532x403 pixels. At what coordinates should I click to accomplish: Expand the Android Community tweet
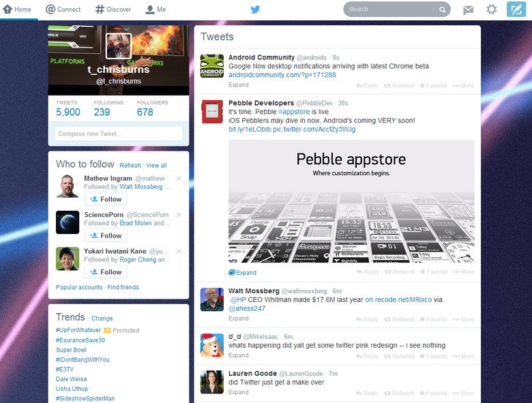click(239, 85)
